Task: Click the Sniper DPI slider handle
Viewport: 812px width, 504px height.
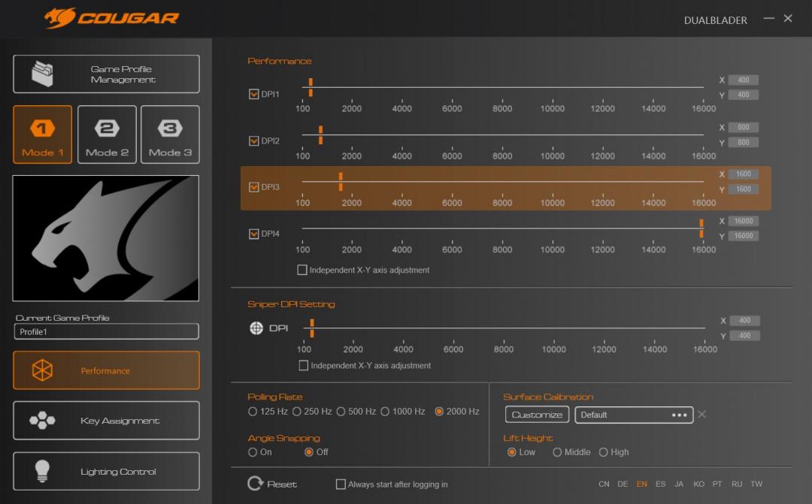Action: [x=312, y=328]
